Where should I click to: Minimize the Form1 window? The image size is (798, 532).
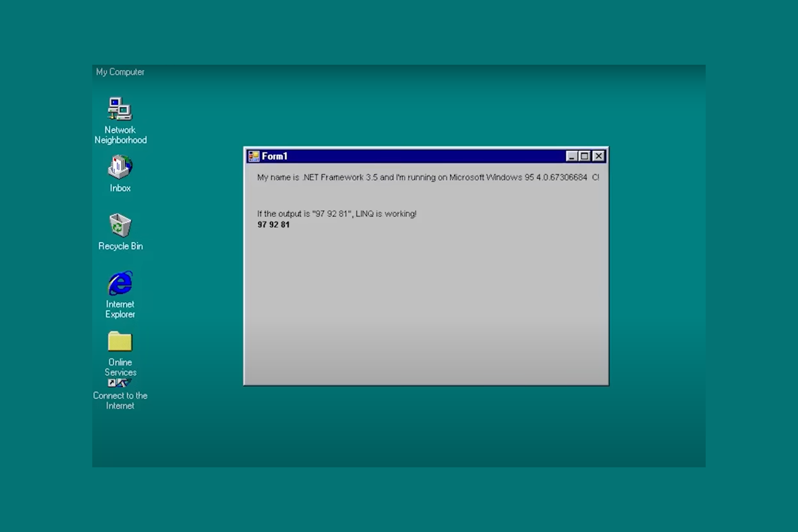(x=571, y=156)
